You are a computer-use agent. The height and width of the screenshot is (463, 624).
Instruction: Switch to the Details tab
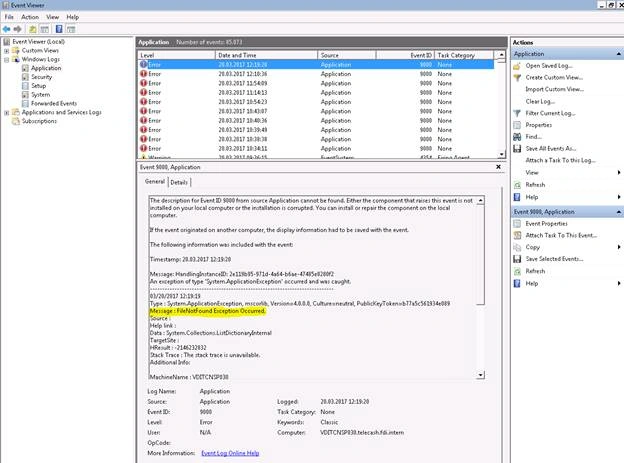[x=179, y=182]
